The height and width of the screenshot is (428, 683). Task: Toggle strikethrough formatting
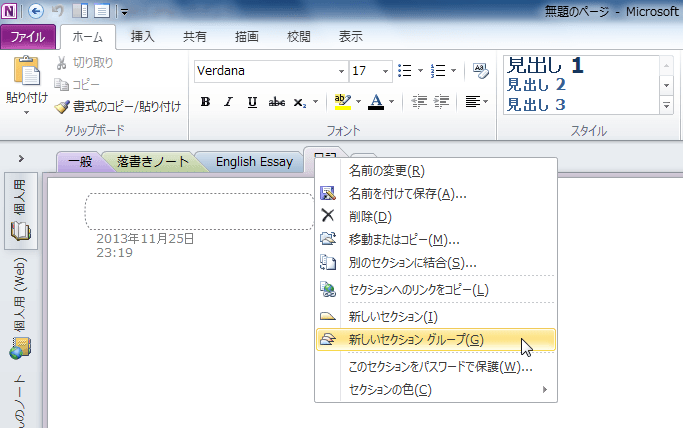277,102
